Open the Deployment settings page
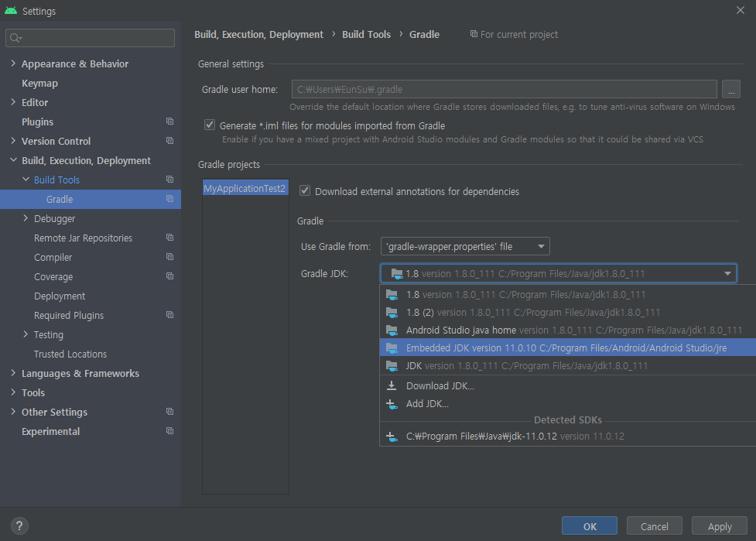This screenshot has height=541, width=756. (60, 296)
